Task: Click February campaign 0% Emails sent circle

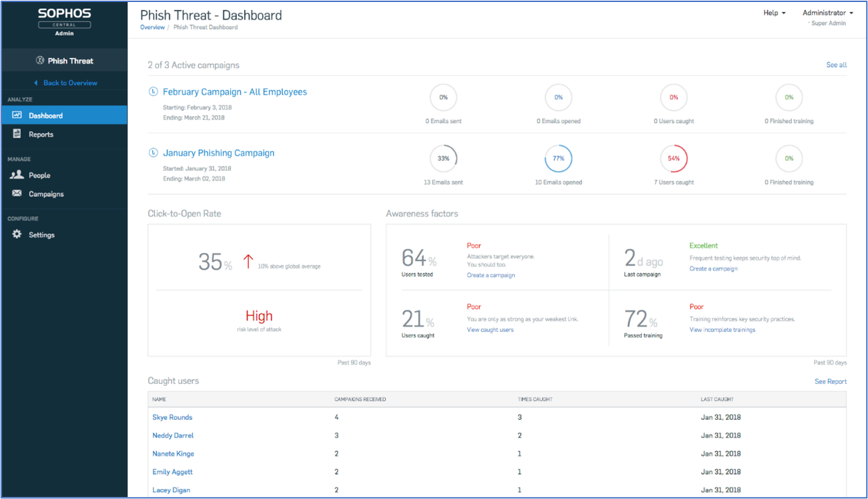Action: pos(444,97)
